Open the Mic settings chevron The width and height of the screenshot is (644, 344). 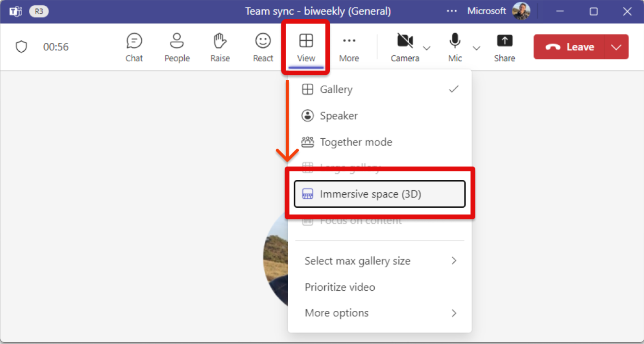[x=477, y=48]
